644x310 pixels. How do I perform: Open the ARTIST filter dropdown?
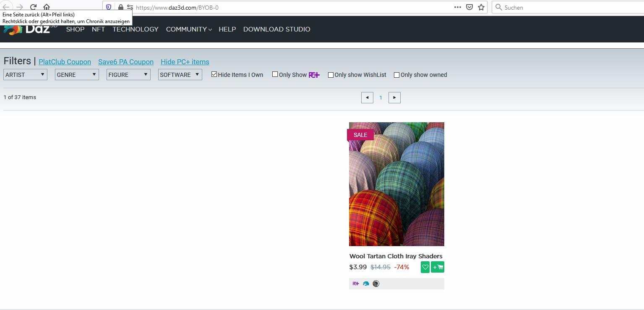coord(25,74)
